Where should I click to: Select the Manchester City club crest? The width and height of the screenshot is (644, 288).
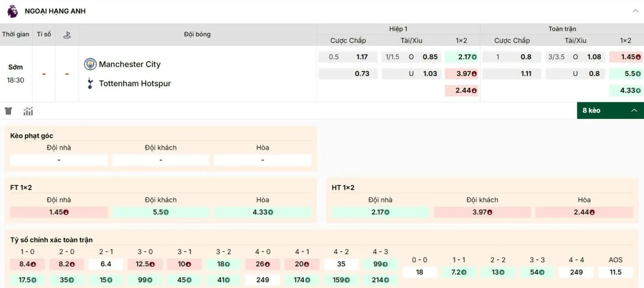89,65
